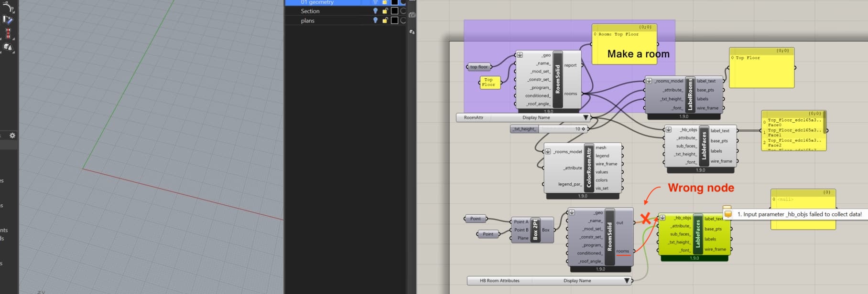Select the solid shapes tool in left toolbar
The height and width of the screenshot is (294, 868).
pyautogui.click(x=8, y=47)
